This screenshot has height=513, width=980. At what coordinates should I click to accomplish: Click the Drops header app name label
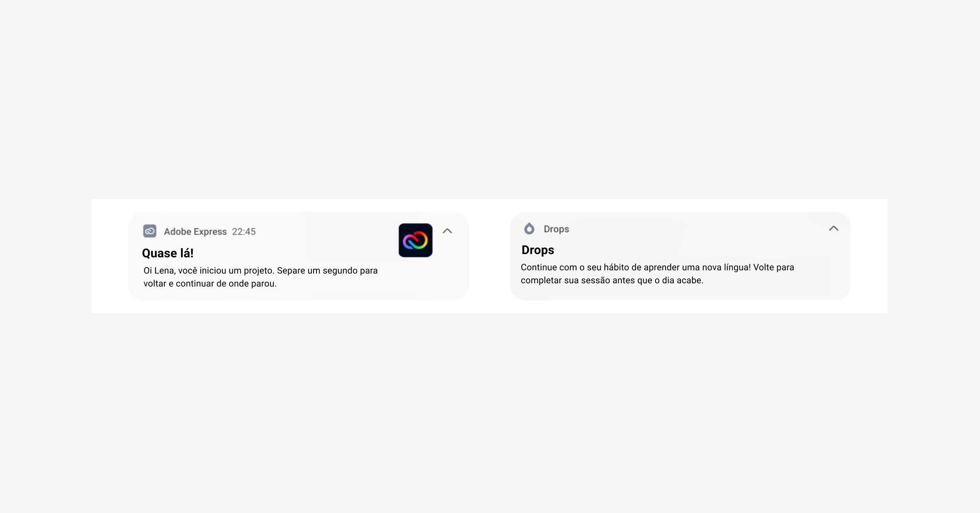(x=556, y=229)
